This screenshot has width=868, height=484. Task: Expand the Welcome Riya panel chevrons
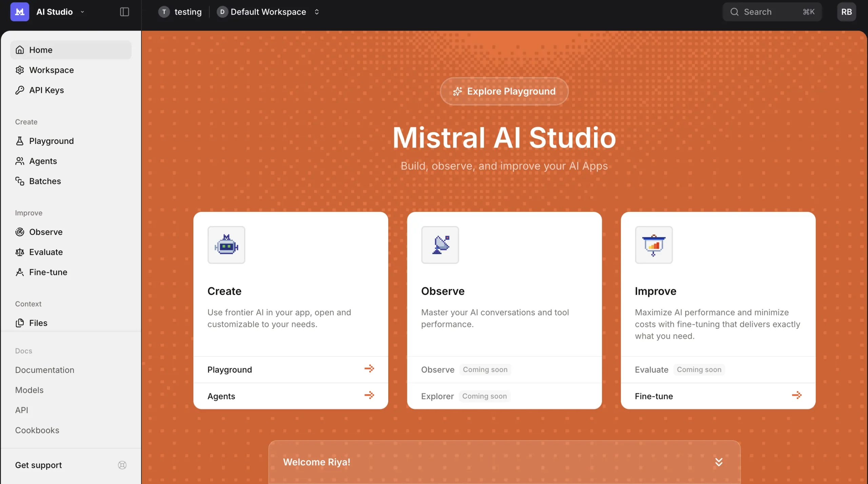[x=719, y=462]
